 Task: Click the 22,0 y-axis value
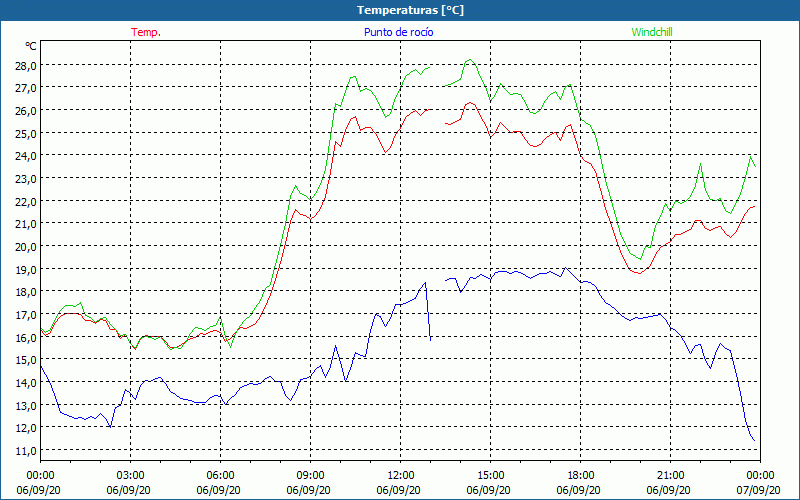pos(27,201)
